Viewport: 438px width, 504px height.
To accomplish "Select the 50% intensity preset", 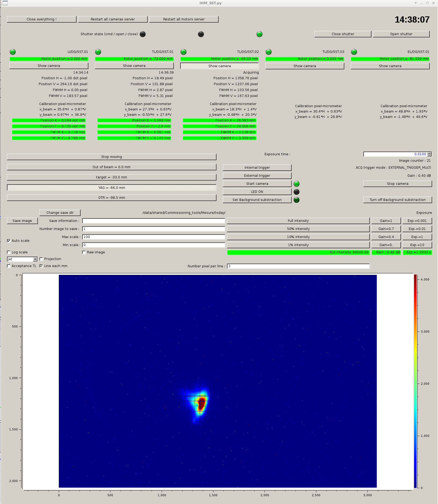I will point(298,229).
